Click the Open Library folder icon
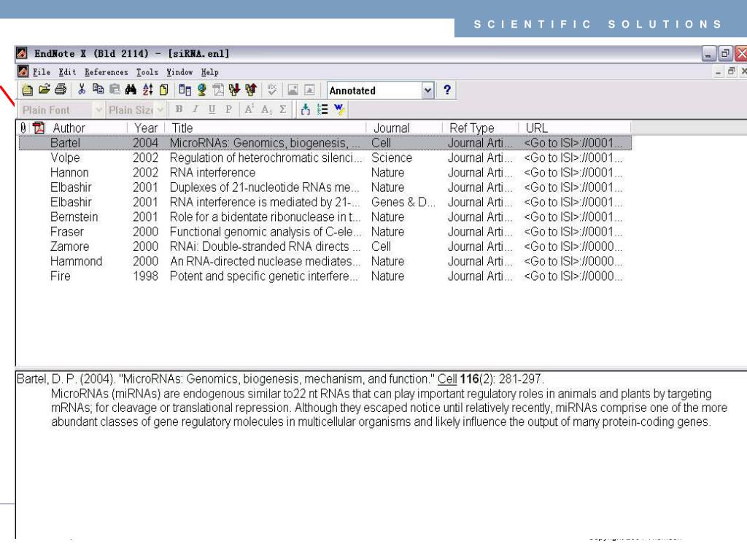The height and width of the screenshot is (560, 747). 44,89
